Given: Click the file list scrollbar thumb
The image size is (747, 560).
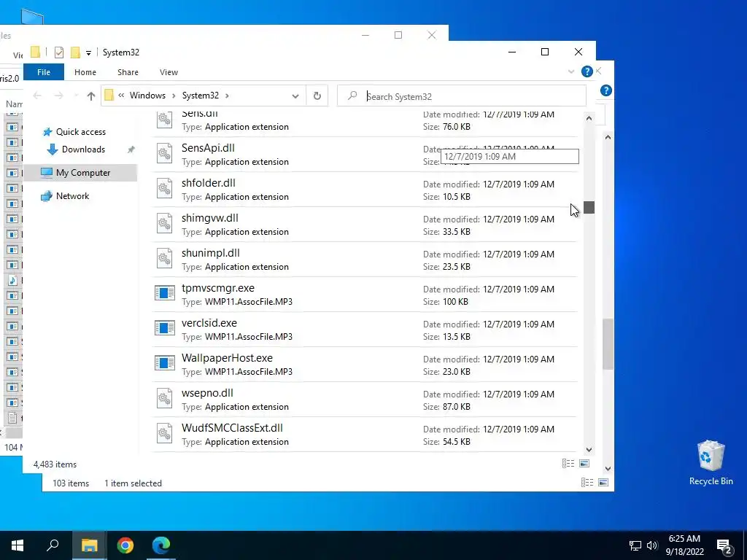Looking at the screenshot, I should (589, 208).
